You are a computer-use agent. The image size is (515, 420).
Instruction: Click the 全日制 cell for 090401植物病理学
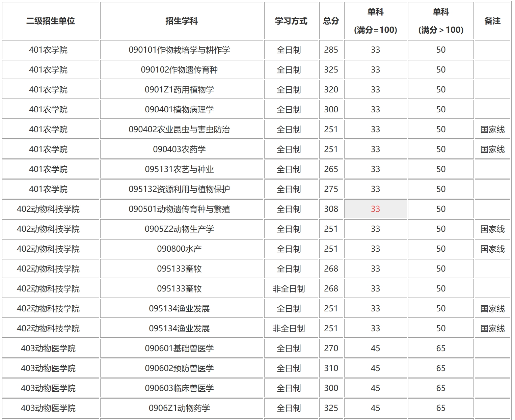pyautogui.click(x=291, y=109)
